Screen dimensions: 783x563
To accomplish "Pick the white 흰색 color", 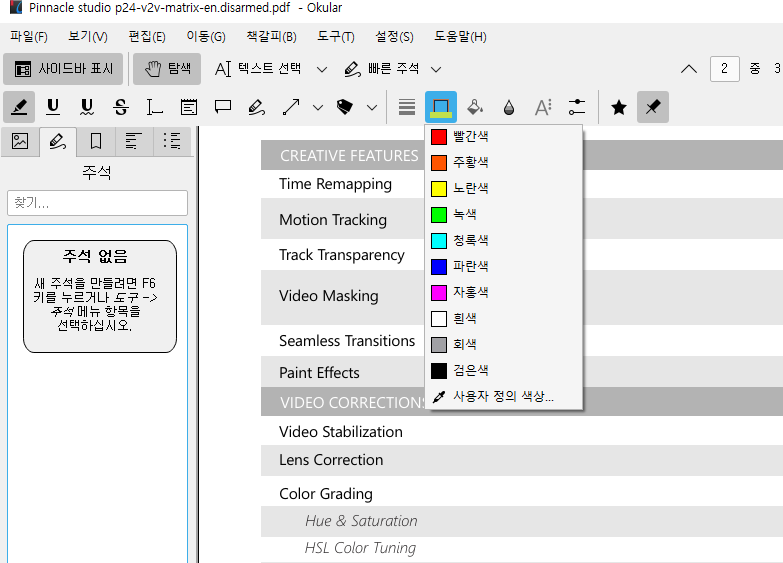I will (503, 318).
